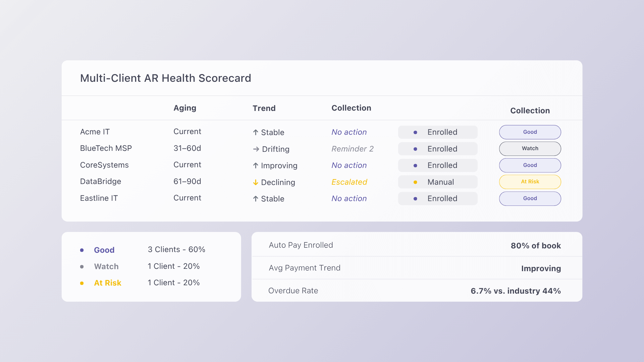644x362 pixels.
Task: Click the yellow dot in the Manual pill
Action: (415, 182)
